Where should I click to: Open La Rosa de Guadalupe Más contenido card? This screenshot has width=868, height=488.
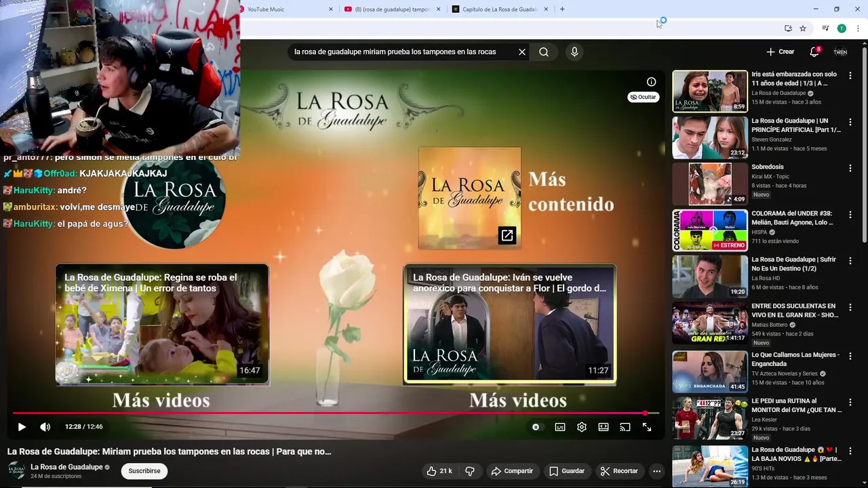[x=469, y=198]
